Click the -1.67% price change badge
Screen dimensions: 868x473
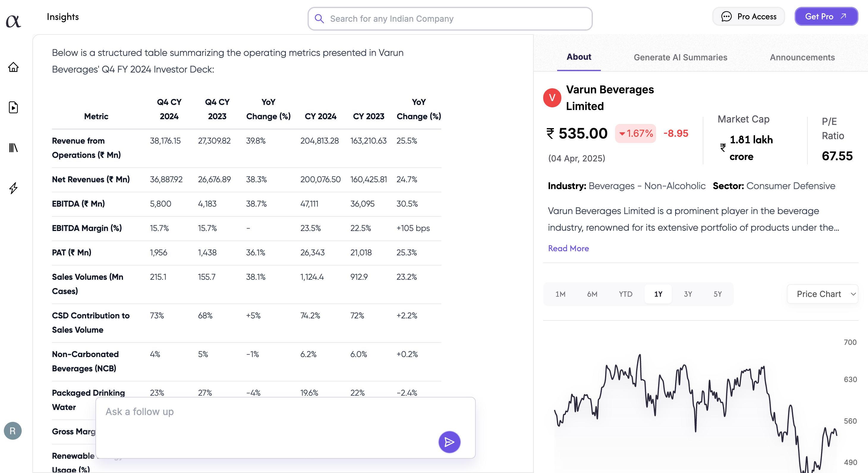coord(636,133)
